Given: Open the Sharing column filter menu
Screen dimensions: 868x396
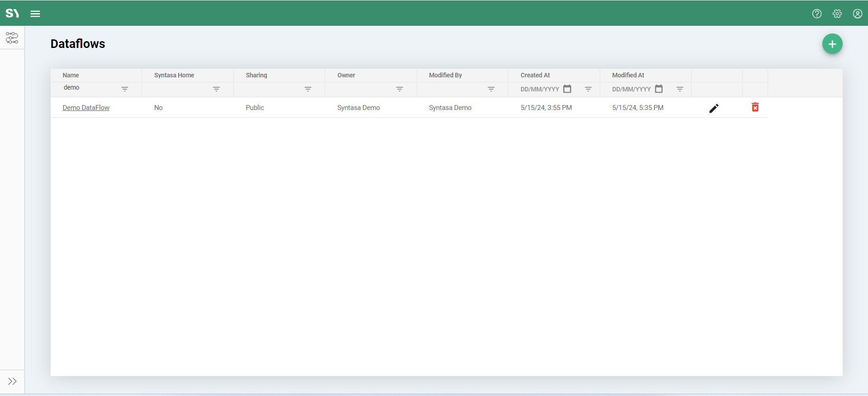Looking at the screenshot, I should (x=308, y=89).
